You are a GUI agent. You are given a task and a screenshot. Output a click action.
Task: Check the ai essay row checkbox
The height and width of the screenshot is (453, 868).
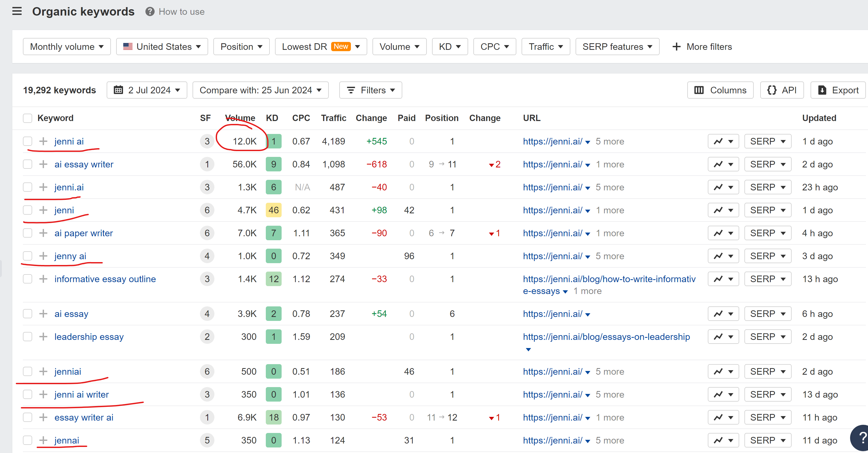coord(27,314)
